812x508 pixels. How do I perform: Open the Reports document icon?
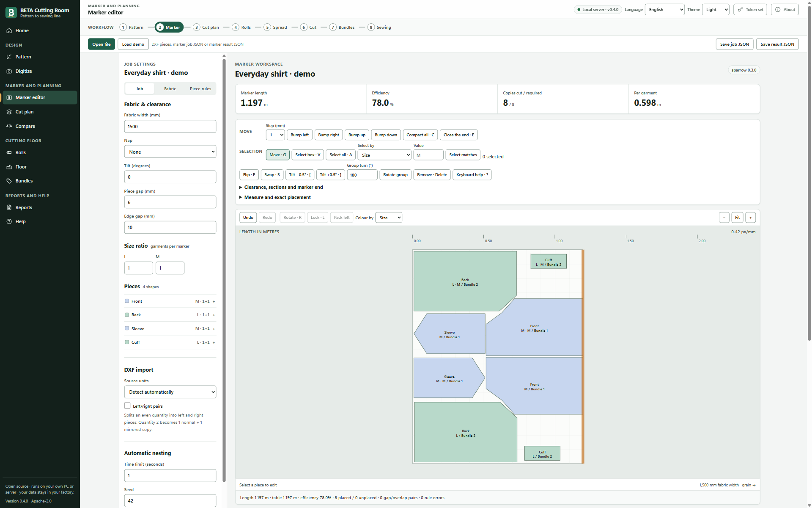tap(9, 207)
